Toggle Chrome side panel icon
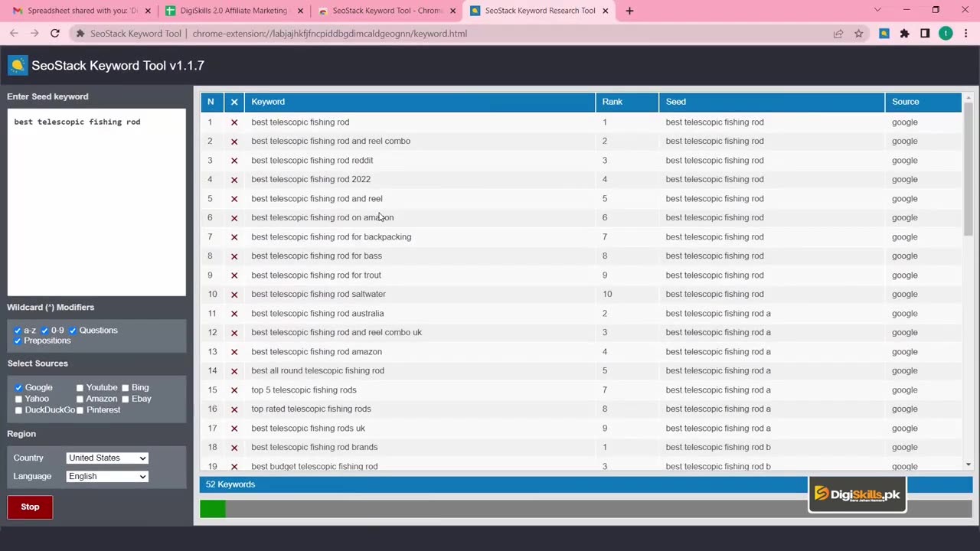Image resolution: width=980 pixels, height=551 pixels. click(925, 34)
